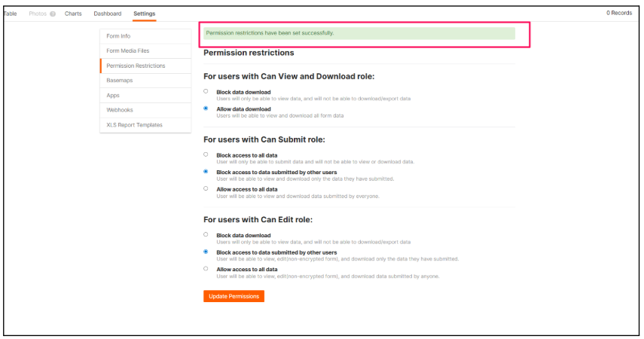Screen dimensions: 644x339
Task: Select Allow data download for View role
Action: tap(206, 108)
